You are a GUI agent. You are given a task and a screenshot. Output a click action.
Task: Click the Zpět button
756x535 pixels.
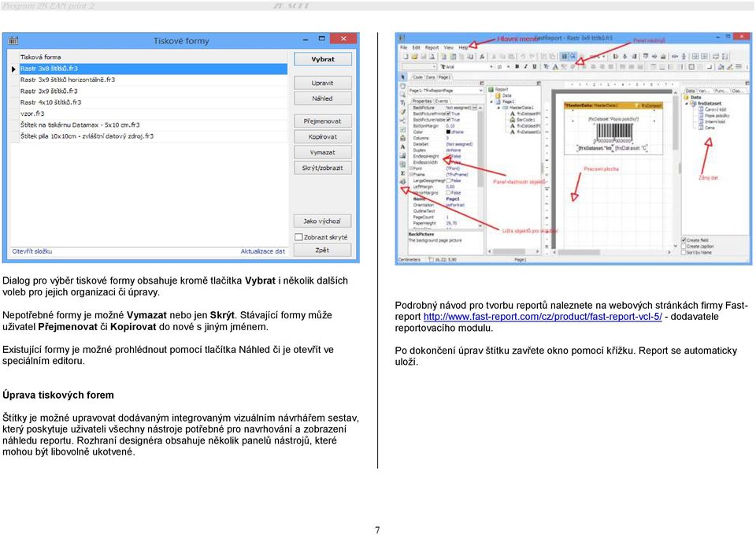pyautogui.click(x=323, y=250)
